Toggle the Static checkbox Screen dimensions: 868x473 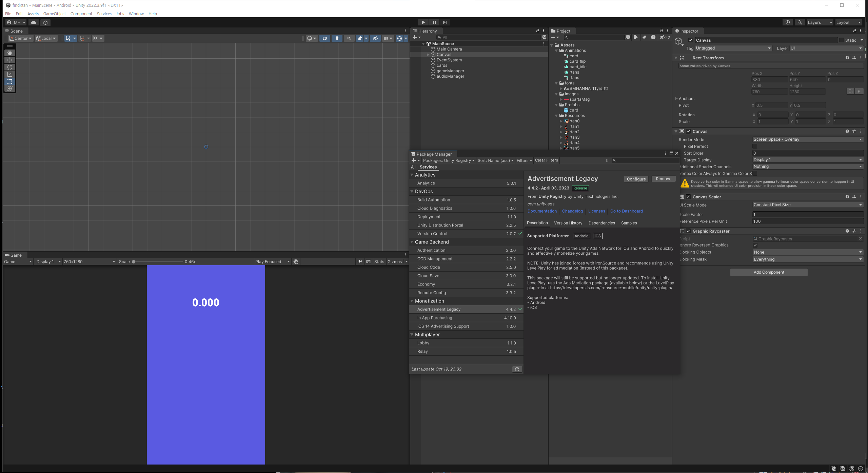point(842,40)
